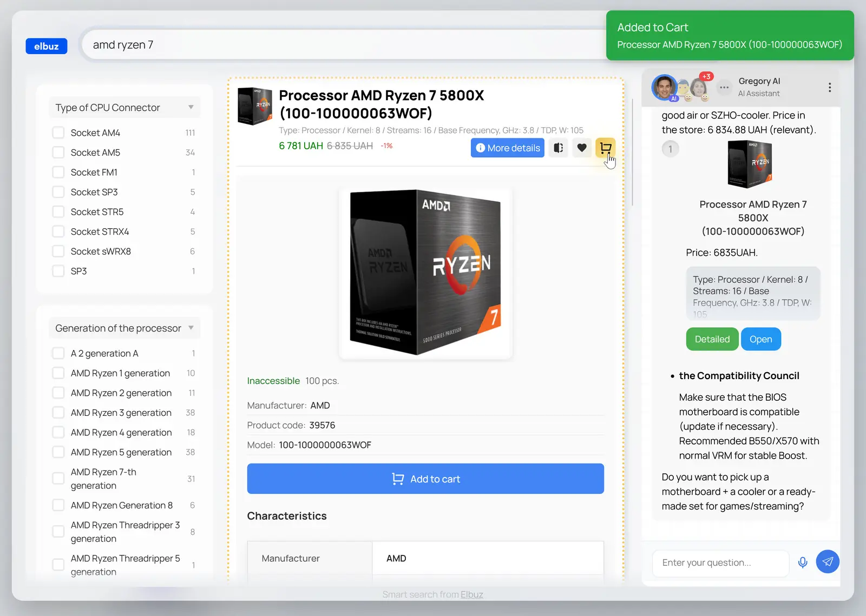Check AMD Ryzen Generation 8 filter
The width and height of the screenshot is (866, 616).
58,505
